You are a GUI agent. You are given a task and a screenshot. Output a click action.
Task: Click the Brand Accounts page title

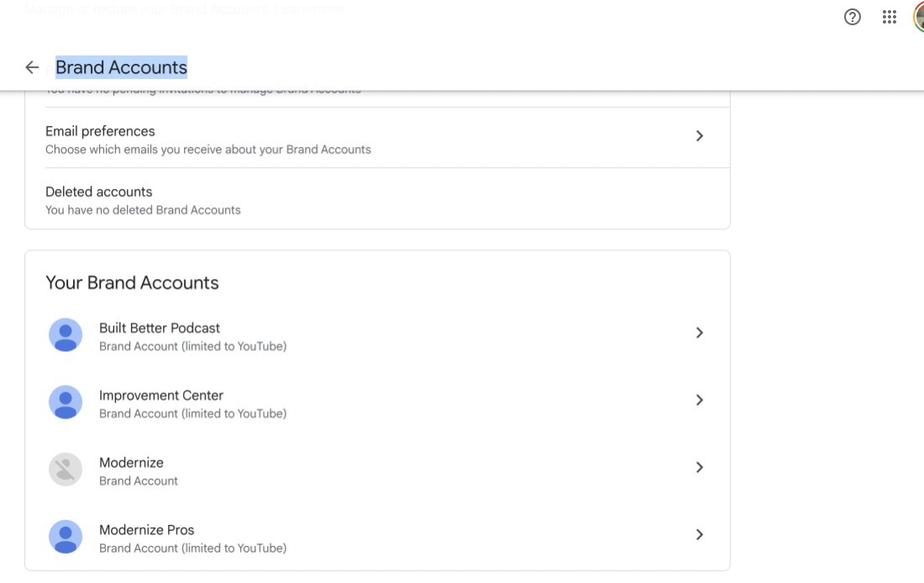pos(122,68)
